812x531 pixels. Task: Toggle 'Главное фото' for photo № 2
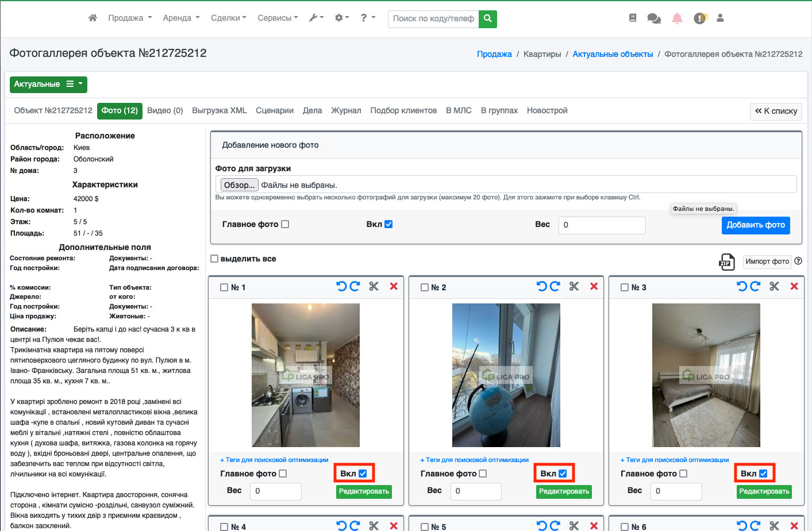pyautogui.click(x=483, y=474)
